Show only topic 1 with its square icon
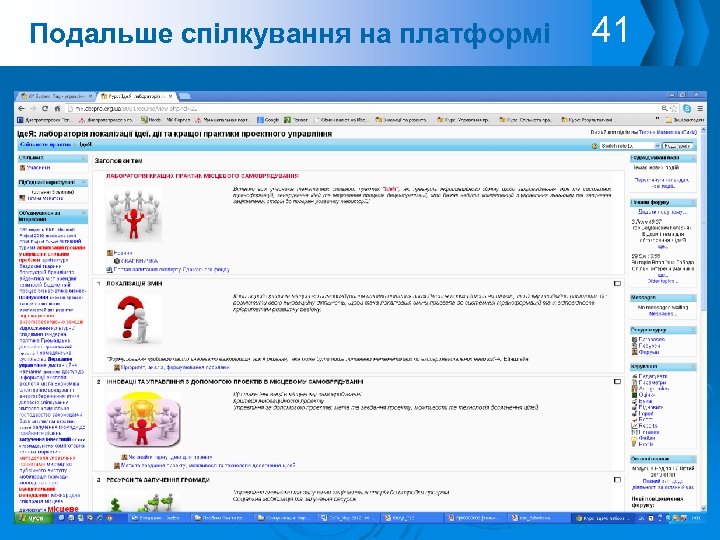This screenshot has width=720, height=540. (x=617, y=284)
